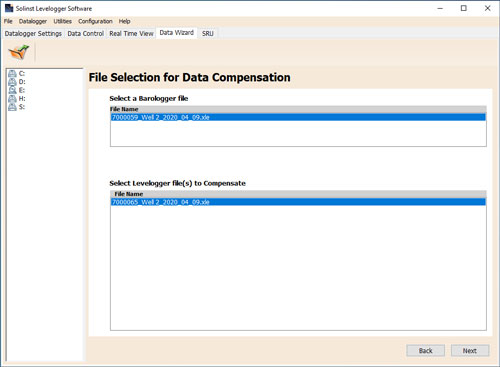Image resolution: width=500 pixels, height=367 pixels.
Task: Select the Data Wizard tab
Action: point(177,33)
